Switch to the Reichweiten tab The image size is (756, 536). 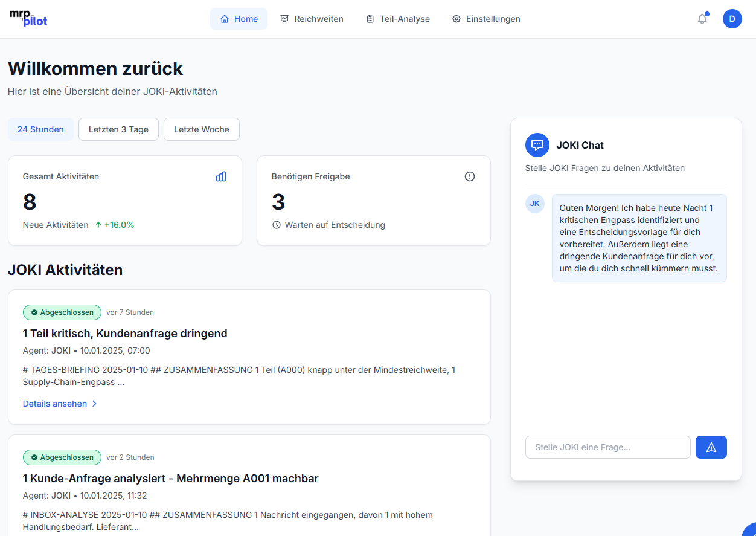[x=312, y=19]
